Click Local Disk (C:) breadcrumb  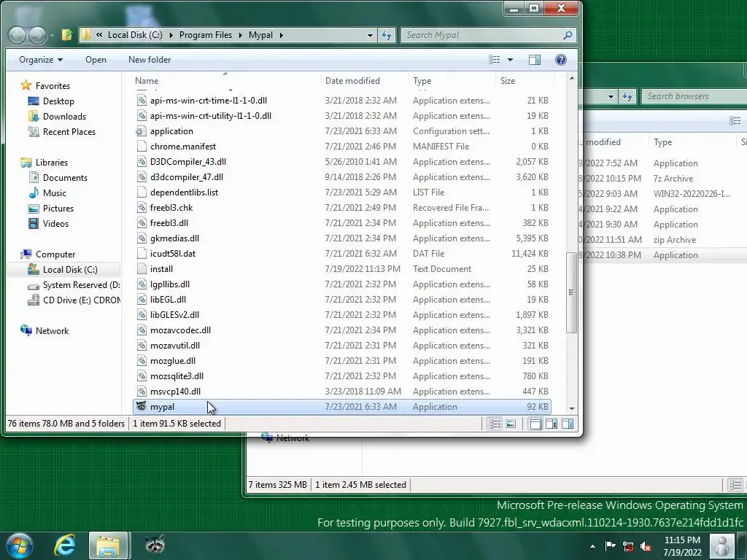pyautogui.click(x=135, y=35)
